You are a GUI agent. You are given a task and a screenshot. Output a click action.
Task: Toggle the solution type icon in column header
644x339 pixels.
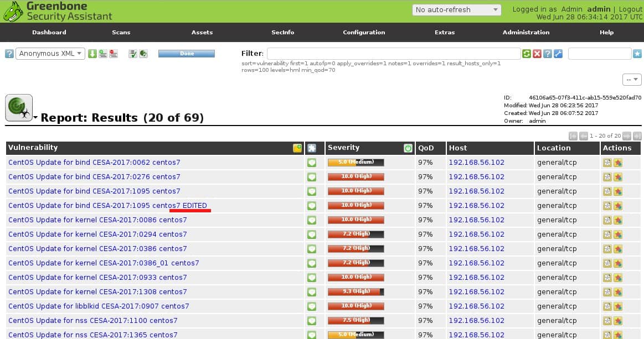tap(312, 148)
